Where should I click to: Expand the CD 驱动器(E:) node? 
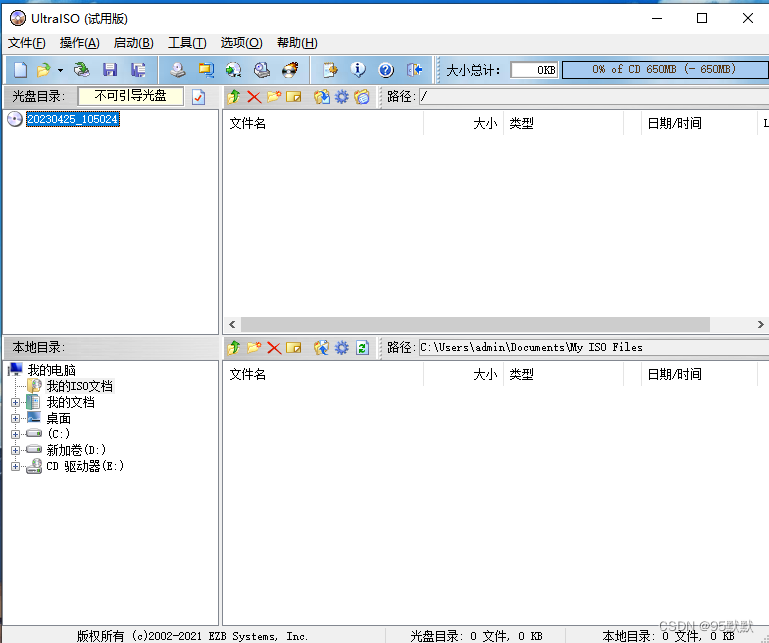tap(15, 466)
